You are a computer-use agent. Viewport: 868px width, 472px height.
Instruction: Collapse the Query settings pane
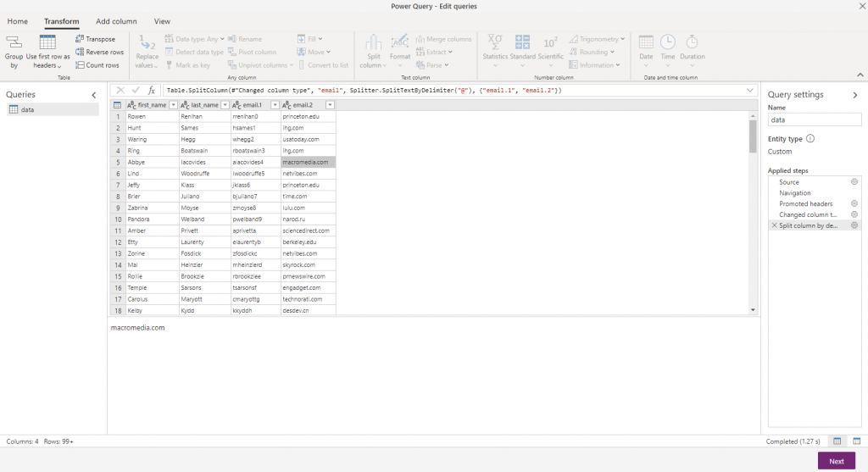[855, 95]
